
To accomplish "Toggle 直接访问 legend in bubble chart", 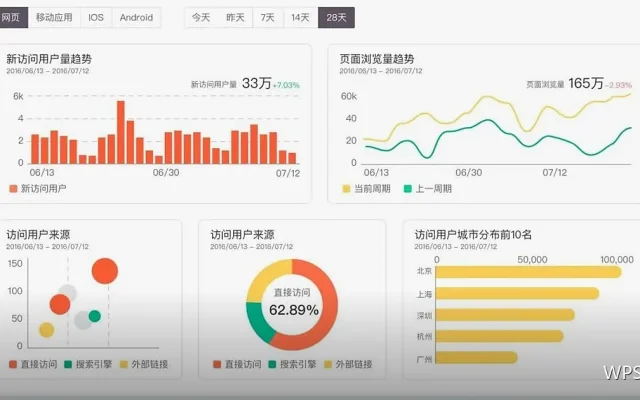I will pyautogui.click(x=33, y=364).
